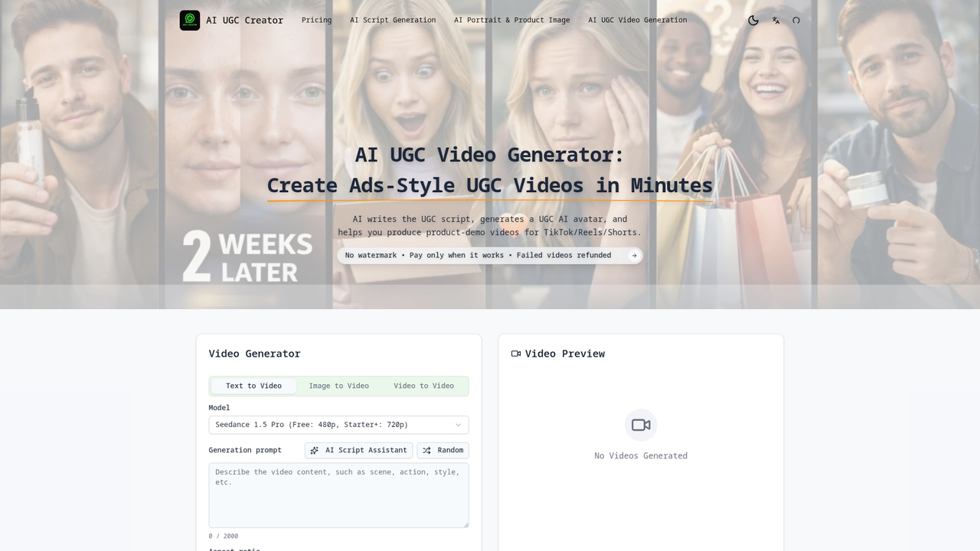Open the AI UGC Video Generation link

point(637,20)
